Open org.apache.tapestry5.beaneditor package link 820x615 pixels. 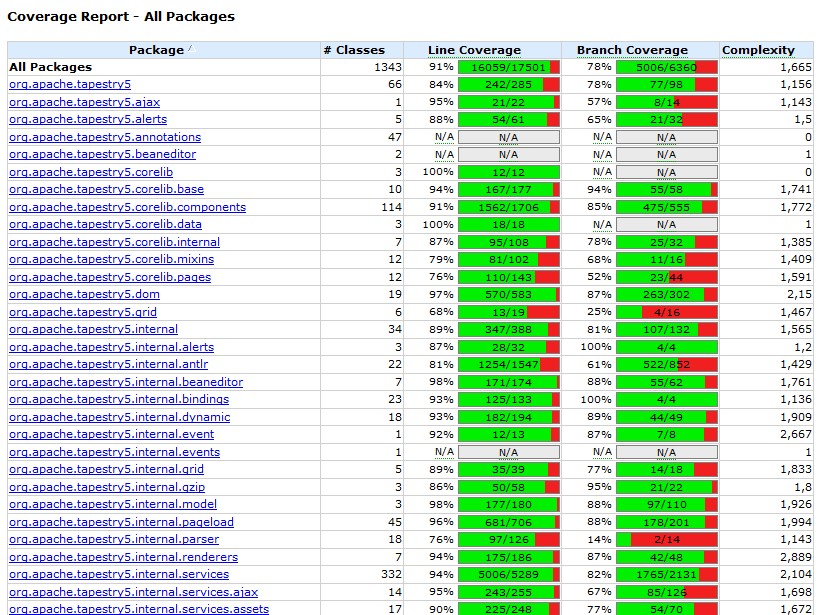(x=102, y=154)
